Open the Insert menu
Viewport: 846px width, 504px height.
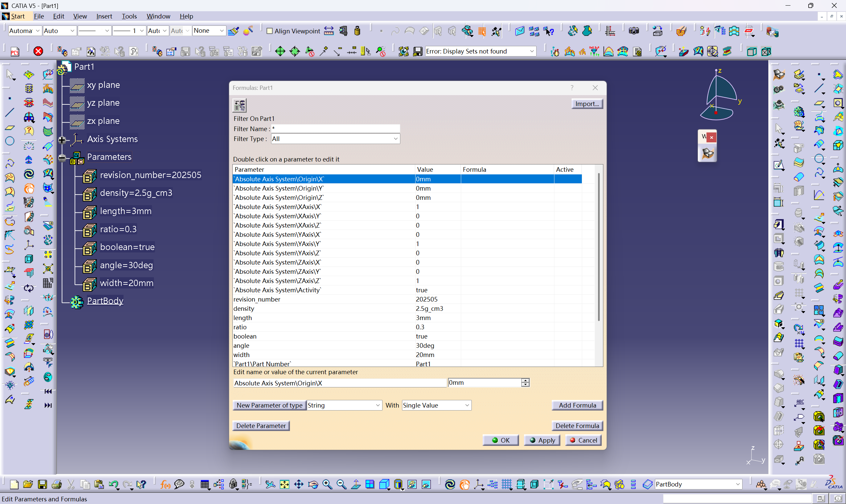pos(104,16)
